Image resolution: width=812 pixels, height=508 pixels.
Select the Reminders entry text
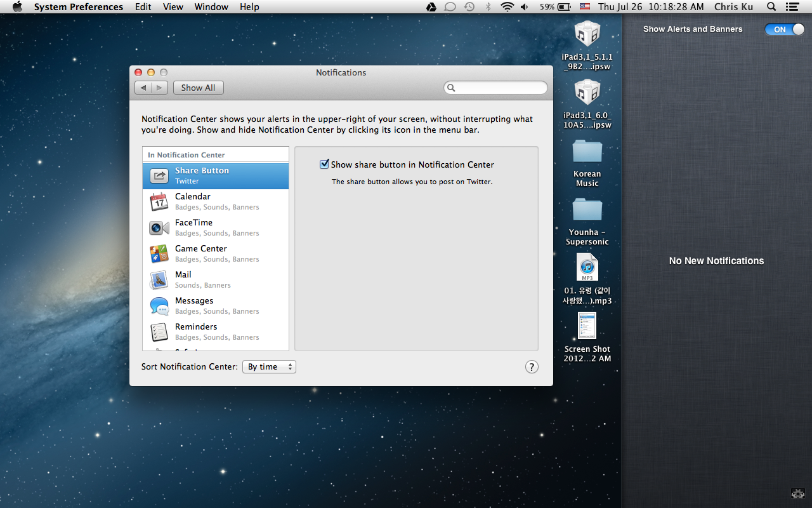pos(196,327)
